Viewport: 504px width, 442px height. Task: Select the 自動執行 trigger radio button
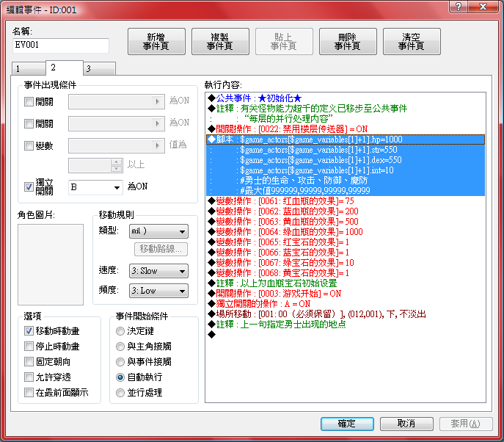pos(120,377)
